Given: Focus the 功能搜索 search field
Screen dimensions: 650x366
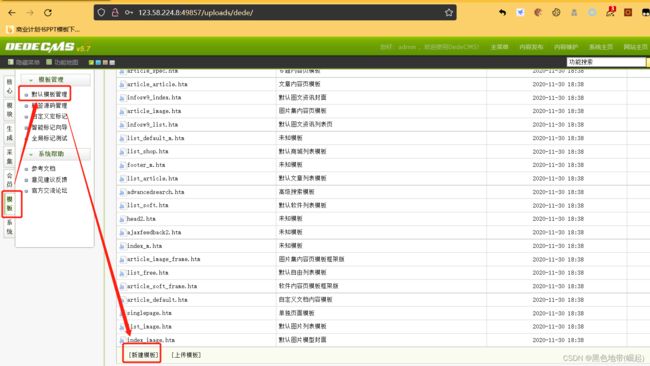Looking at the screenshot, I should point(606,62).
